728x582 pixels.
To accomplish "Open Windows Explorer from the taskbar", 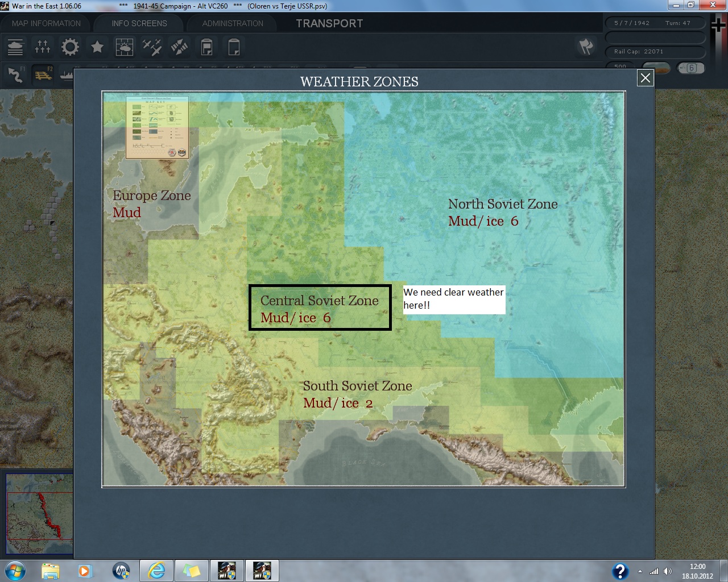I will coord(50,570).
